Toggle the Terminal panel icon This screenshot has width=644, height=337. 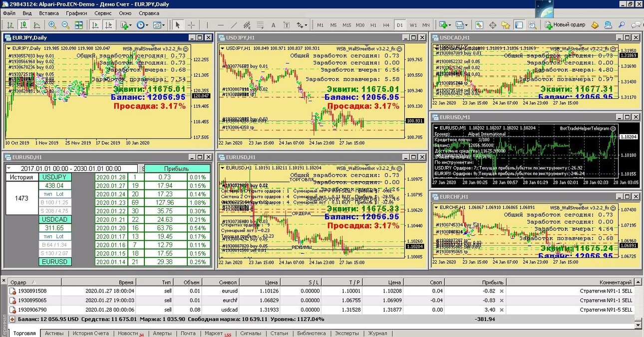(x=519, y=25)
